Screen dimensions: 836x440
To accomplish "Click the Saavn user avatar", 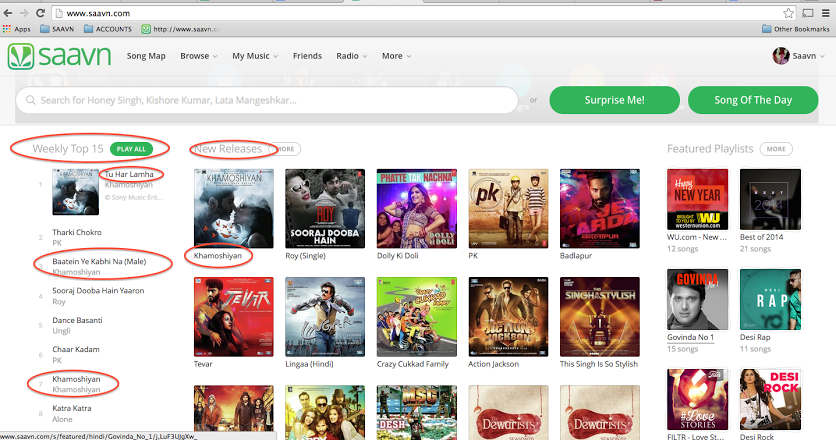I will pyautogui.click(x=781, y=55).
